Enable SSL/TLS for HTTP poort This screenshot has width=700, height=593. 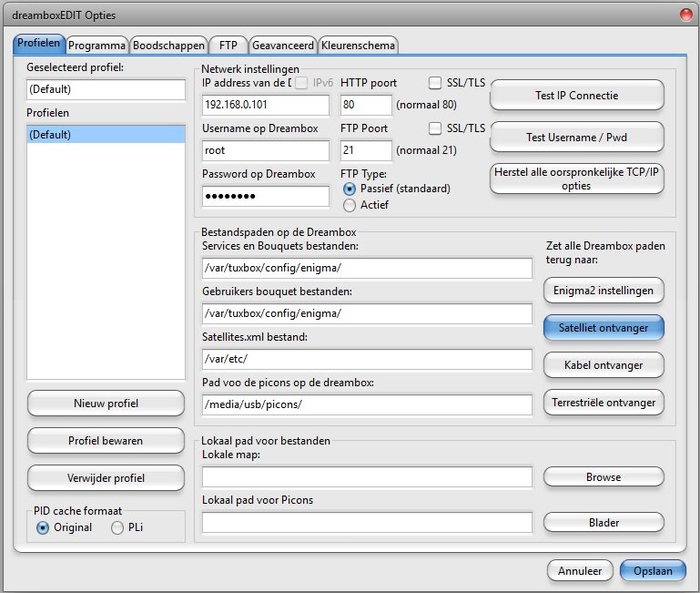[x=435, y=83]
